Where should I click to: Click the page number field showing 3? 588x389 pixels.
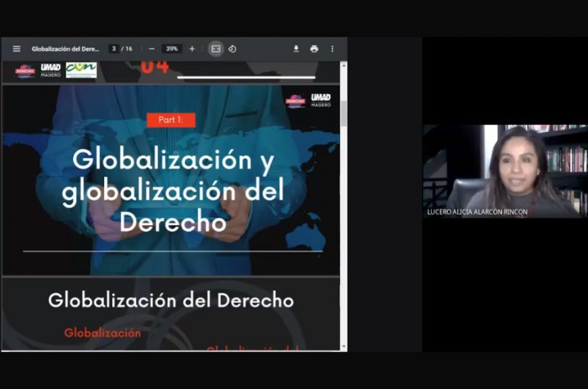[x=114, y=49]
